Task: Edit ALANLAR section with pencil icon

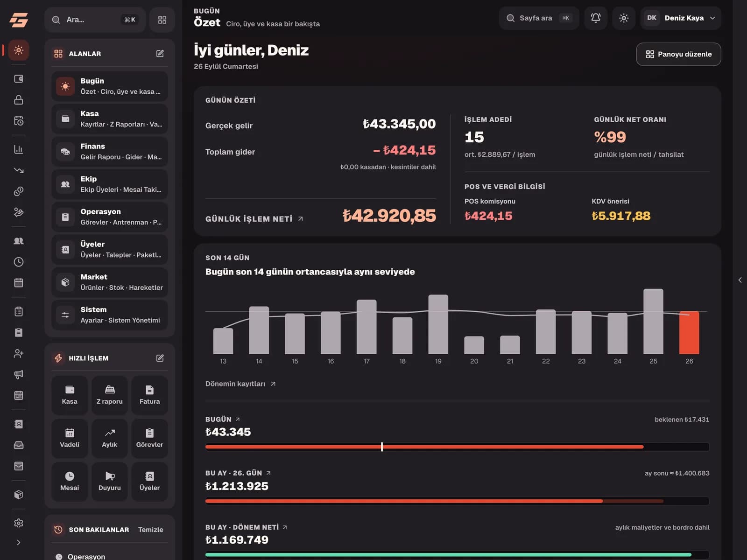Action: pos(160,54)
